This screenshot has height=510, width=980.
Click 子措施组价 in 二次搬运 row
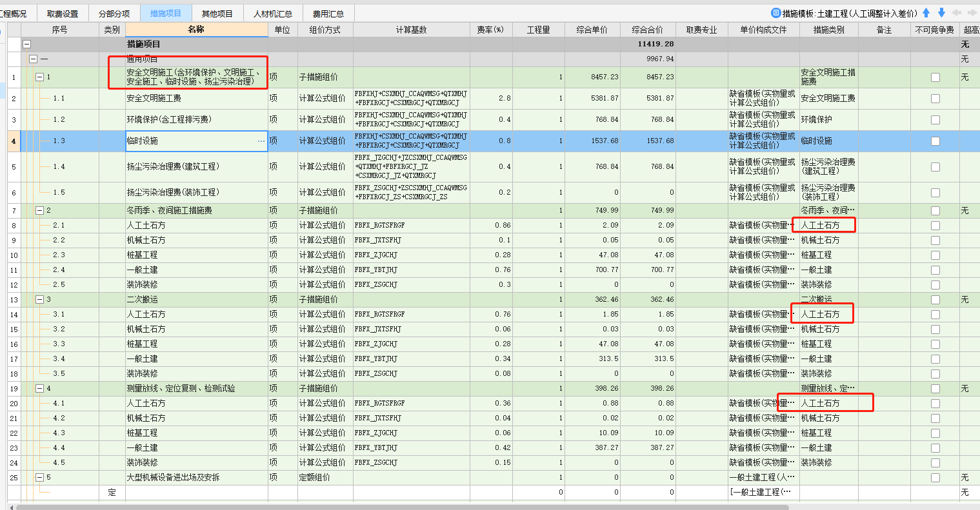click(325, 300)
